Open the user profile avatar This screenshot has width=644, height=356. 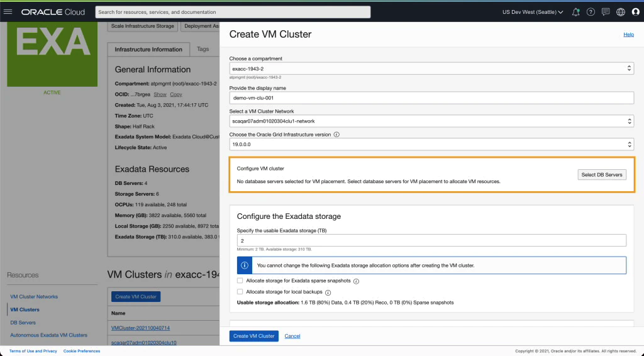[635, 12]
